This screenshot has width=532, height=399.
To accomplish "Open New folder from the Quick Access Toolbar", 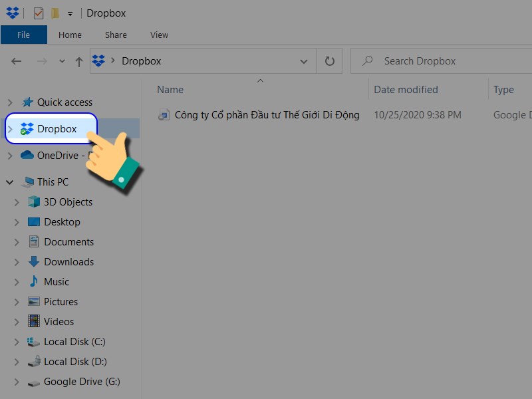I will click(x=56, y=13).
